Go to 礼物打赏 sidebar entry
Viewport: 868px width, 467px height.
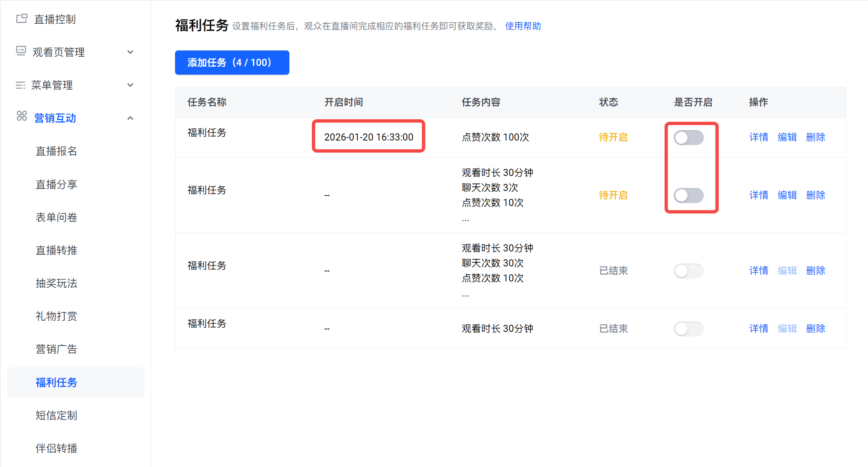[56, 316]
